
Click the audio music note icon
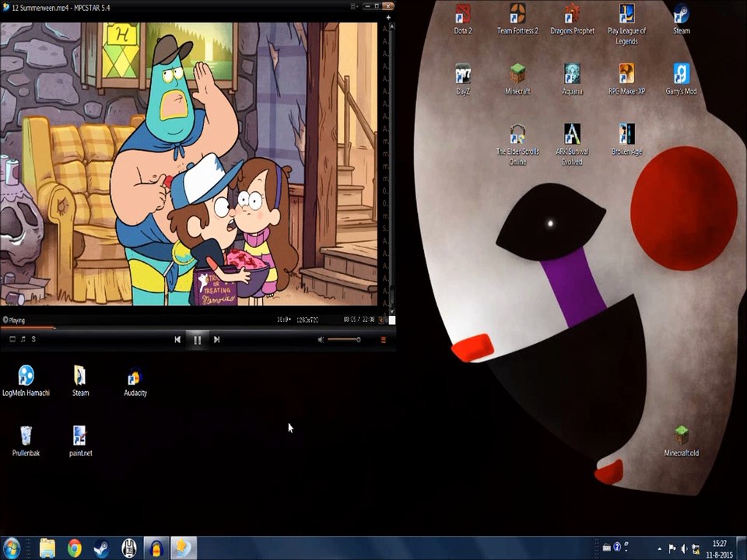[x=23, y=339]
